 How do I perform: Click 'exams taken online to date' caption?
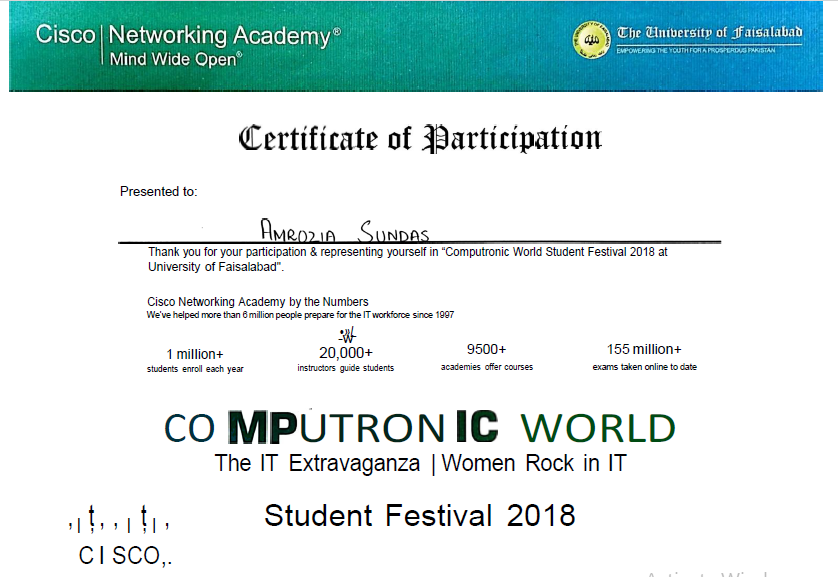(x=645, y=367)
